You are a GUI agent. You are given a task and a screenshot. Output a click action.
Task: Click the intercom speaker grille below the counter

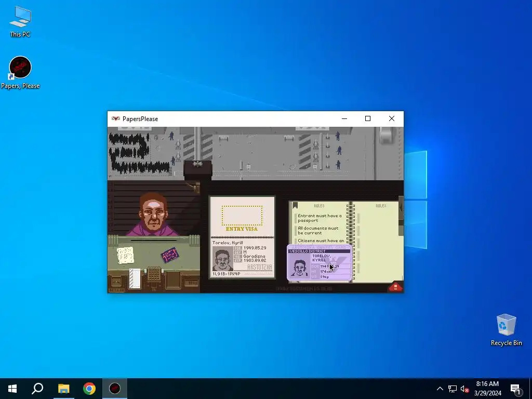154,274
